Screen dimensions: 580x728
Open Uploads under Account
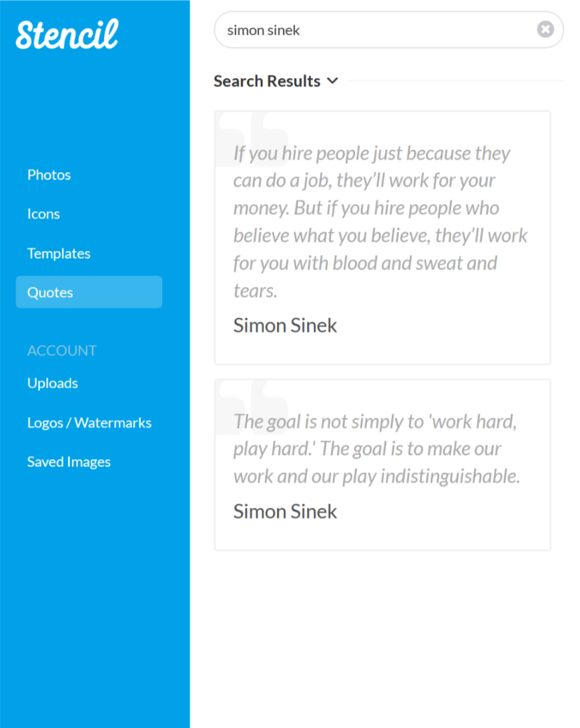point(53,383)
